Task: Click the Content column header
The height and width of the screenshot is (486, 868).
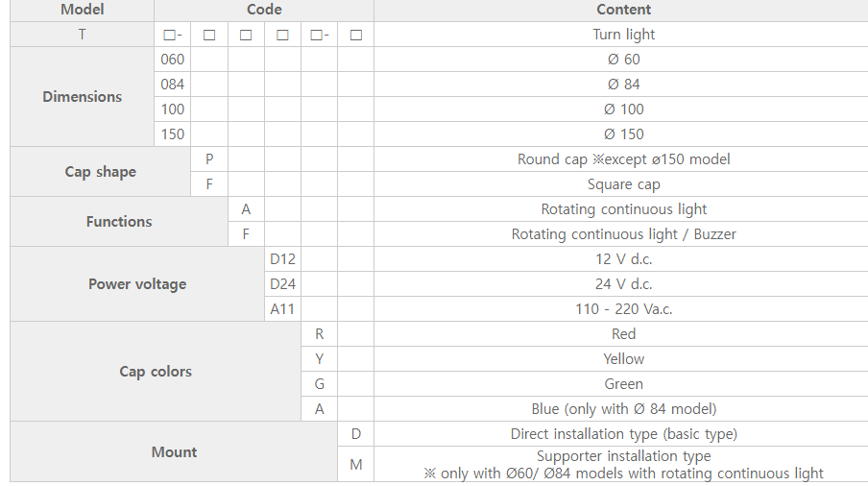Action: [623, 10]
